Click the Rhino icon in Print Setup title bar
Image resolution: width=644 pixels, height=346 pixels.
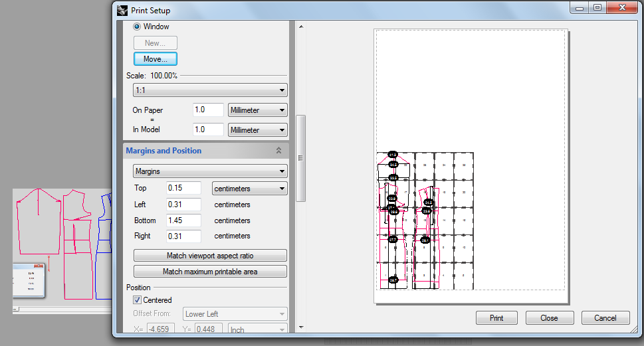coord(122,10)
